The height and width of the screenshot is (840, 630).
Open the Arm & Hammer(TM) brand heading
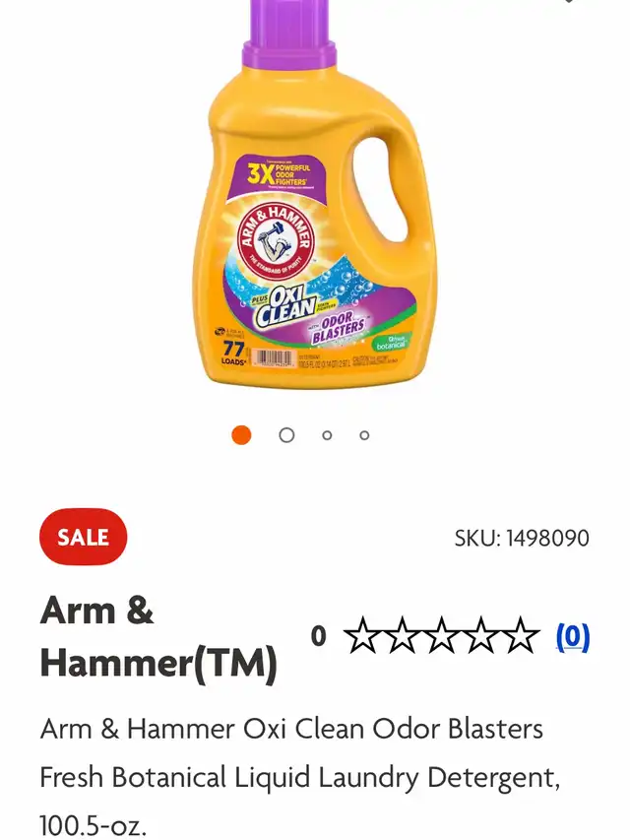click(158, 636)
